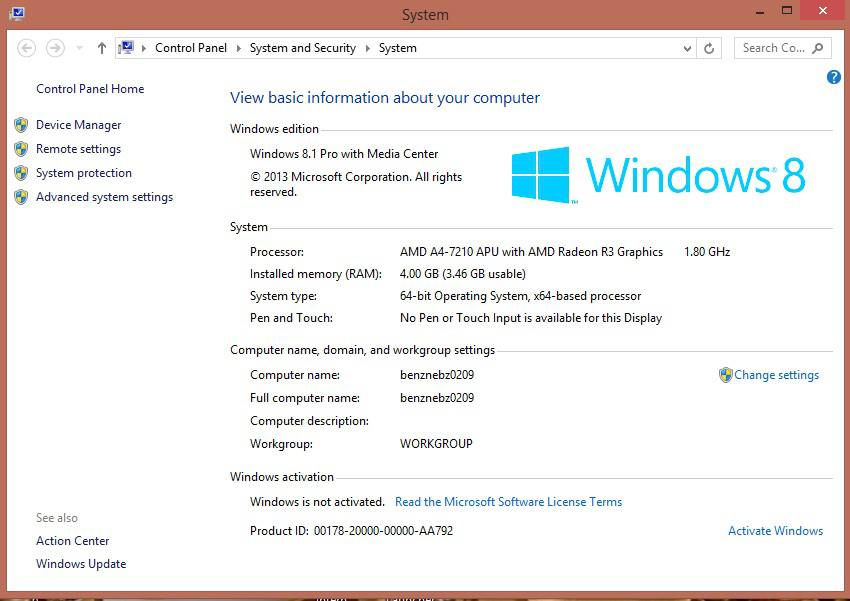Viewport: 850px width, 601px height.
Task: Click shield icon beside Remote settings
Action: click(21, 148)
